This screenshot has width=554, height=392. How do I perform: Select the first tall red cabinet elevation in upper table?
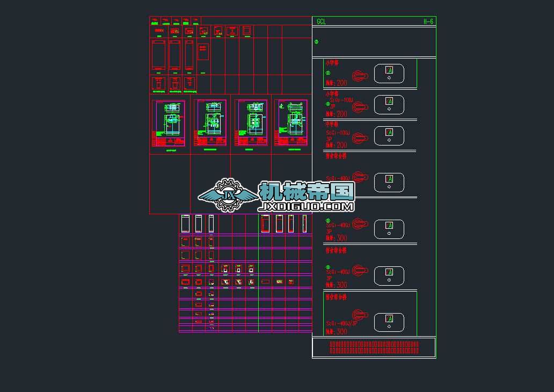coord(158,55)
